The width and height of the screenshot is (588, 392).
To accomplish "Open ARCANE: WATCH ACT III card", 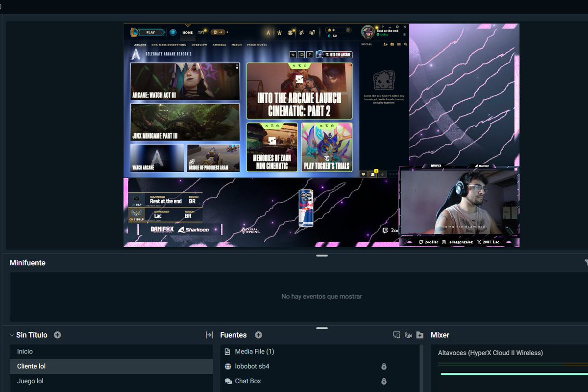I will coord(185,81).
